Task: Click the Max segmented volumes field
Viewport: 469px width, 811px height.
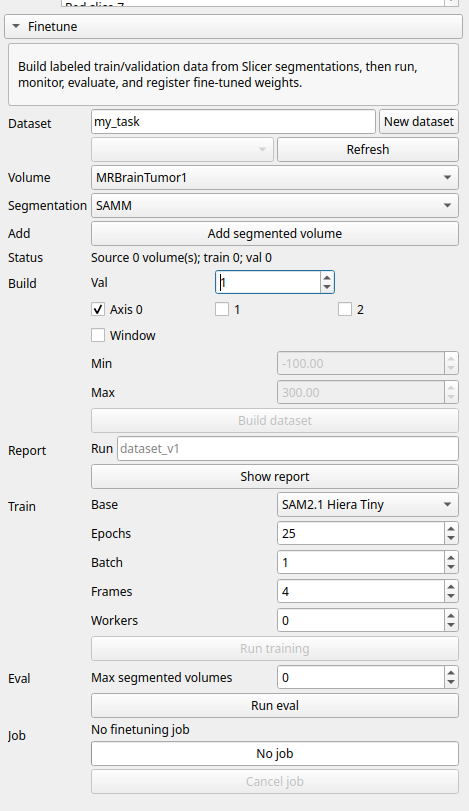Action: click(x=361, y=677)
